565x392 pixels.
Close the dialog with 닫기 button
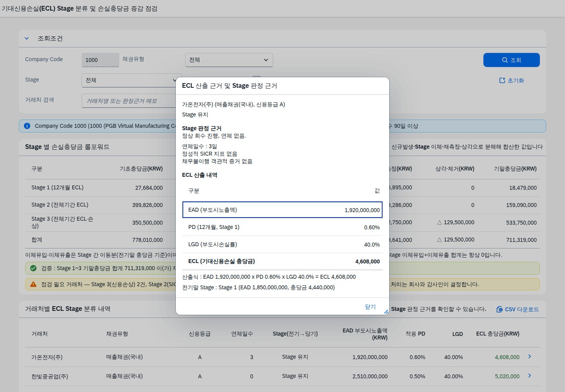pyautogui.click(x=370, y=307)
